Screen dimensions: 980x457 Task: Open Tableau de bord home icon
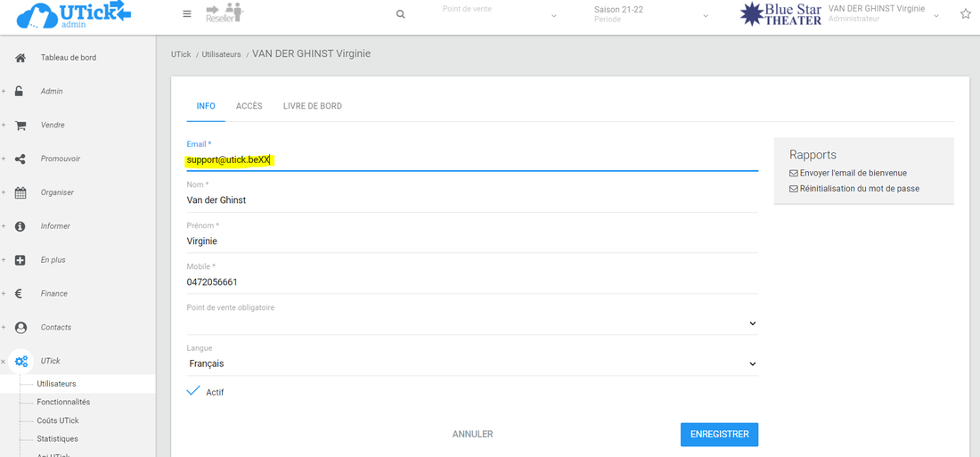pos(20,58)
